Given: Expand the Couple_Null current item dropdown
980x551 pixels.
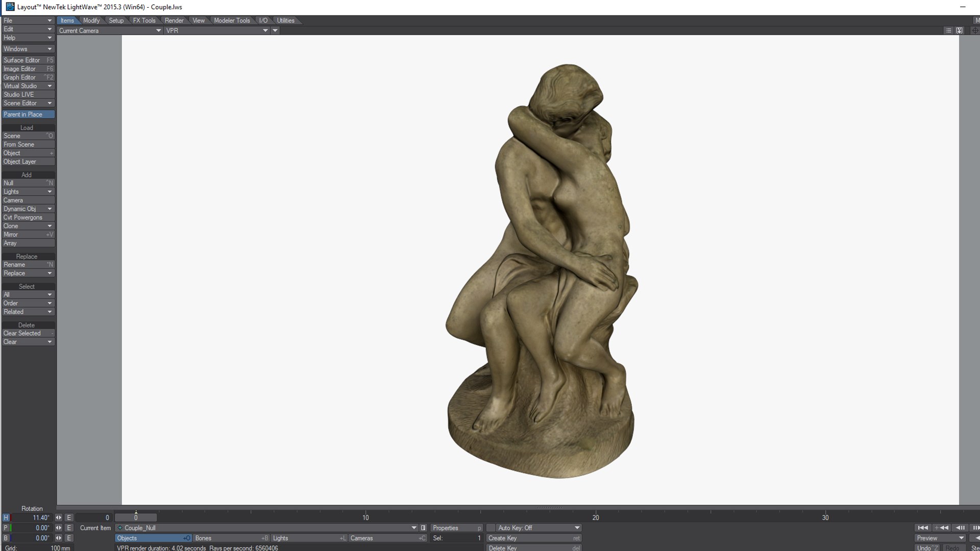Looking at the screenshot, I should point(266,528).
